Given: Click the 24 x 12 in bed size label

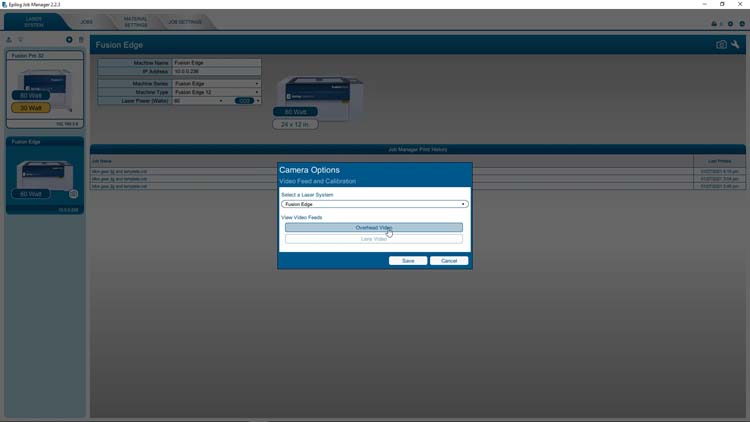Looking at the screenshot, I should (295, 124).
